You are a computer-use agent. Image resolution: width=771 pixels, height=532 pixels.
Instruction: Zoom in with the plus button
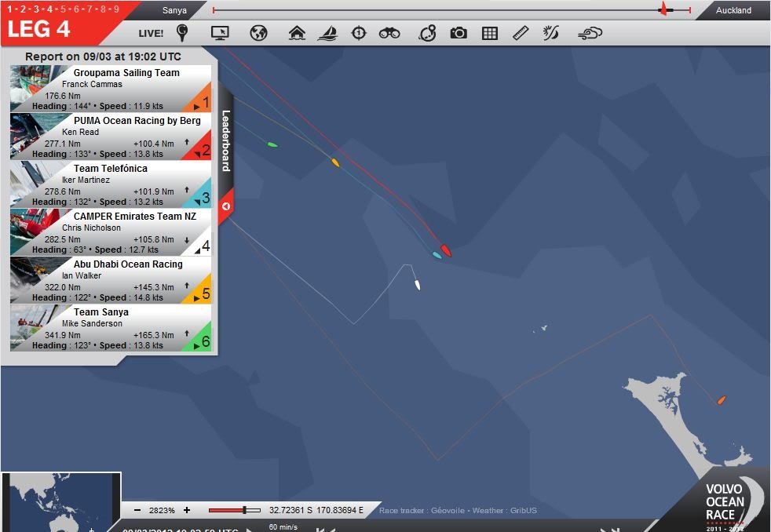coord(187,510)
